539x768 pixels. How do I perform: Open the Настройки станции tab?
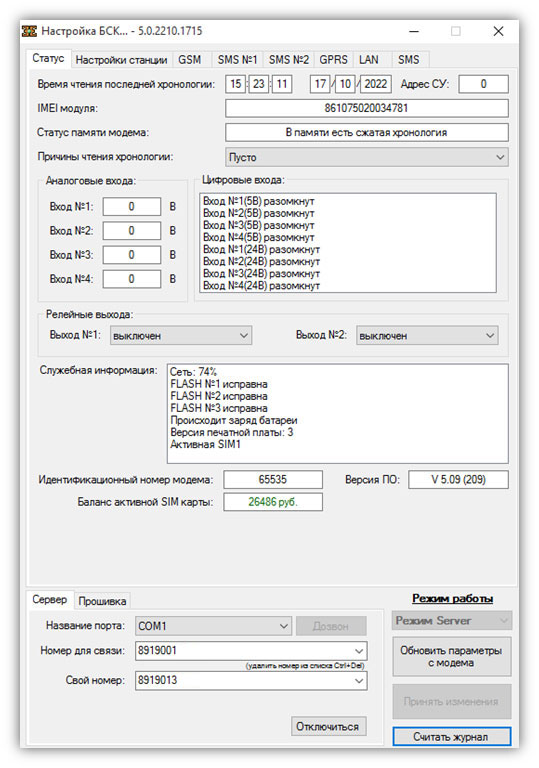121,60
